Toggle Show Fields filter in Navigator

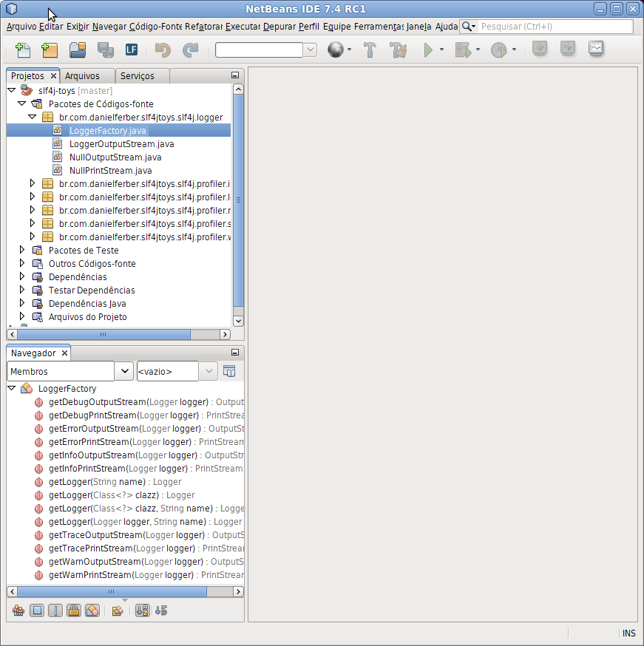point(37,611)
